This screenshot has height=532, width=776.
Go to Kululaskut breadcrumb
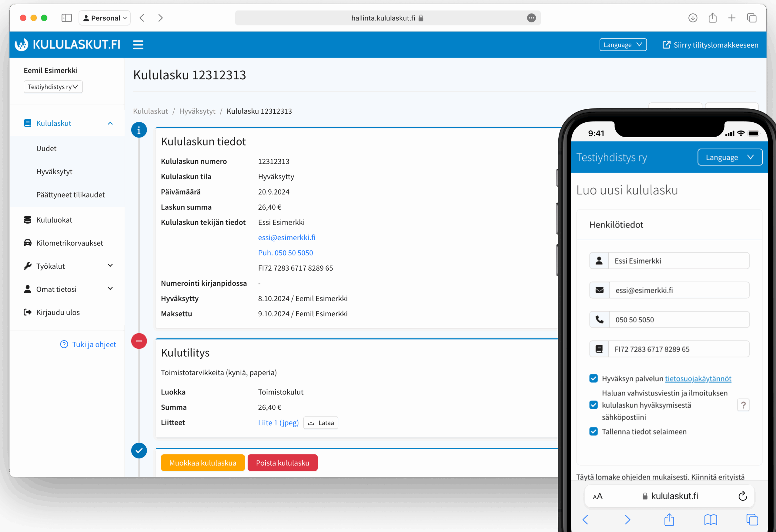[151, 111]
